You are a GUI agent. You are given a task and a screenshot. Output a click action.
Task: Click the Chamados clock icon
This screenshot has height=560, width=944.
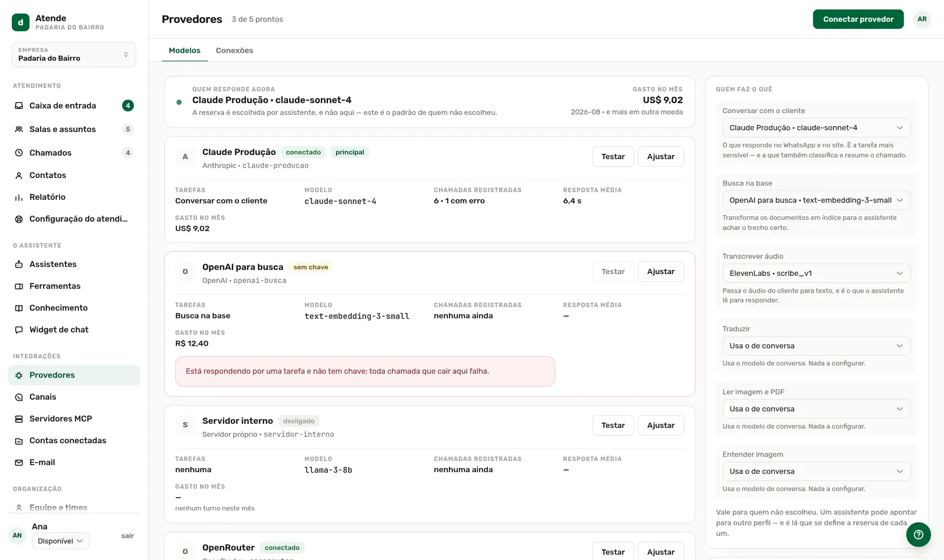click(19, 153)
